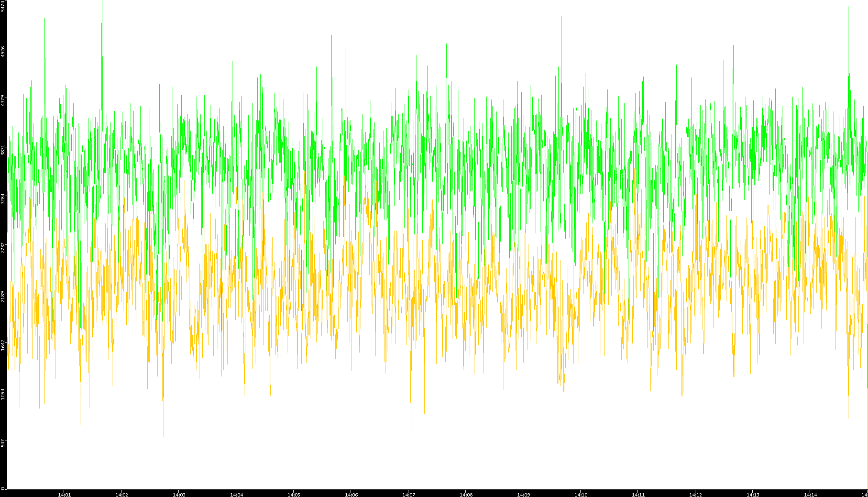Select the 4926 value axis label
Screen dimensions: 868x497
[x=3, y=52]
